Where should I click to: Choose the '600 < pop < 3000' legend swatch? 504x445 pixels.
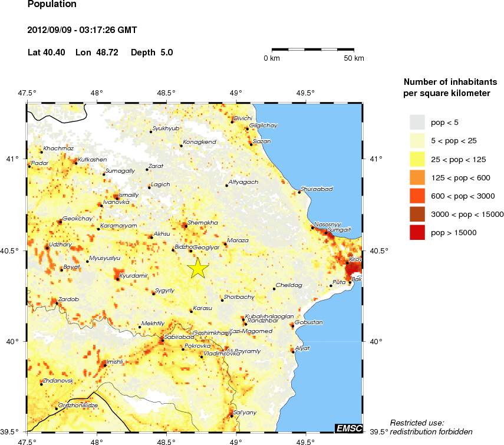pos(417,196)
